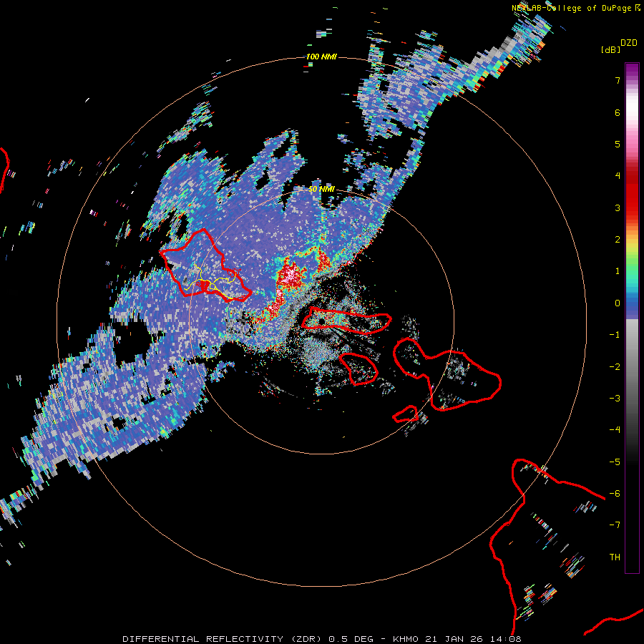
Task: Click the 5 value on color scale
Action: (618, 144)
